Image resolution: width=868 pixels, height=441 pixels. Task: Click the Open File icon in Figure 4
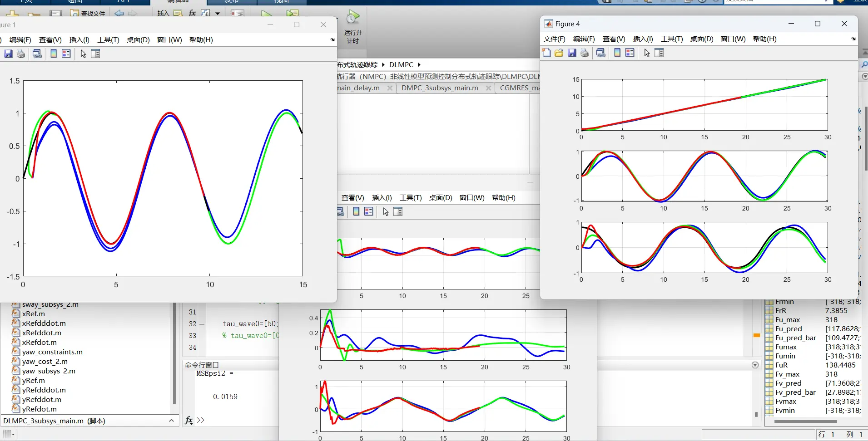559,53
